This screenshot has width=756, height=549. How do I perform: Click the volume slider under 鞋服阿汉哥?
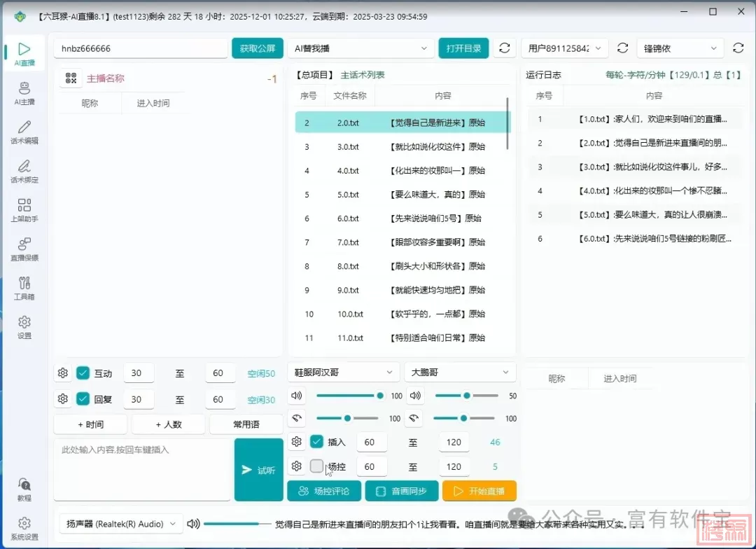348,396
